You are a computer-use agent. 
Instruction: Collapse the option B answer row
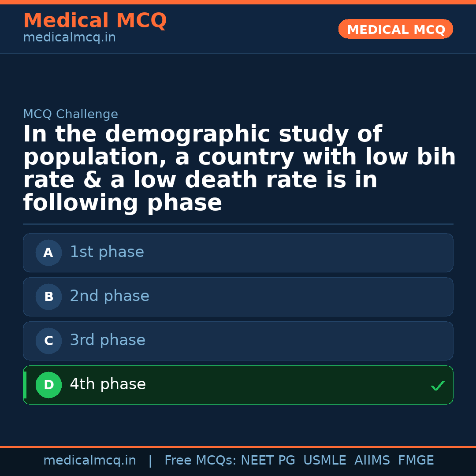(238, 297)
